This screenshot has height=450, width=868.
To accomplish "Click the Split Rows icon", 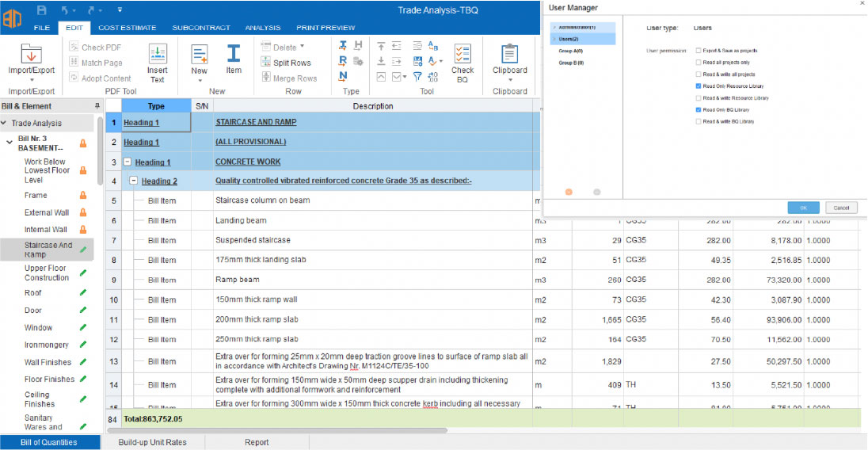I will tap(267, 63).
